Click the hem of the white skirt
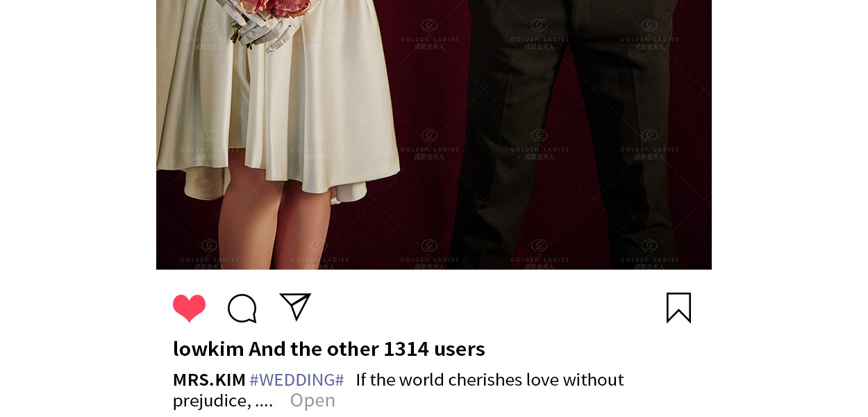Viewport: 868px width, 417px height. pyautogui.click(x=278, y=184)
